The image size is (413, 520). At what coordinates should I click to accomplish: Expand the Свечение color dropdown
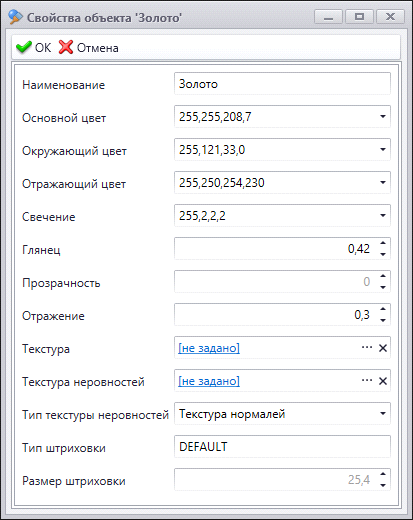click(383, 215)
